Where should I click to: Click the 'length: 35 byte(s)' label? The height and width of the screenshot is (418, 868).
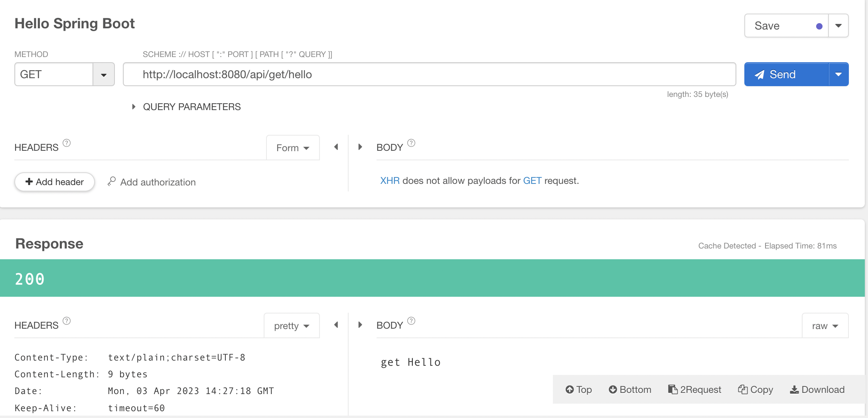pyautogui.click(x=698, y=94)
